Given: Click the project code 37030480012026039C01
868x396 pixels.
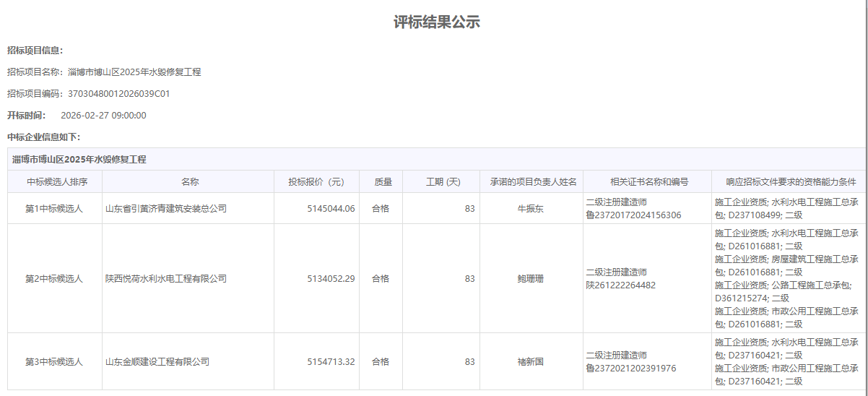Looking at the screenshot, I should point(119,94).
